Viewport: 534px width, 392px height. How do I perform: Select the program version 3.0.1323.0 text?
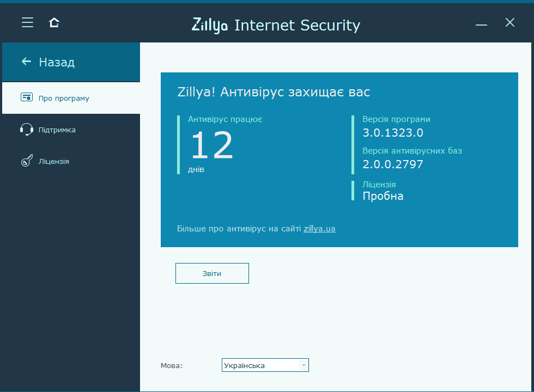coord(393,133)
